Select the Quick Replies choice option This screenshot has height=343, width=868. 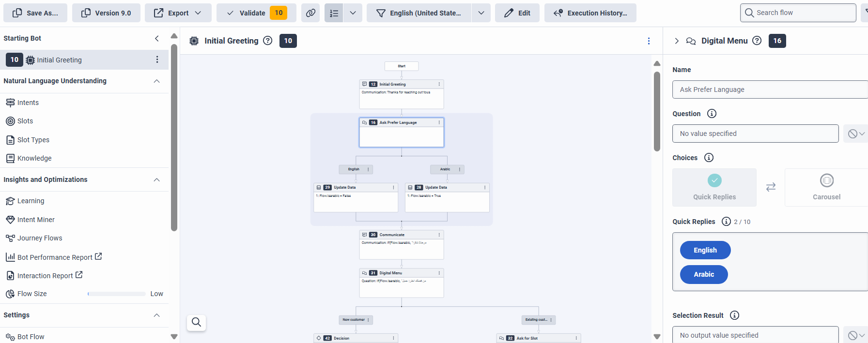click(714, 187)
